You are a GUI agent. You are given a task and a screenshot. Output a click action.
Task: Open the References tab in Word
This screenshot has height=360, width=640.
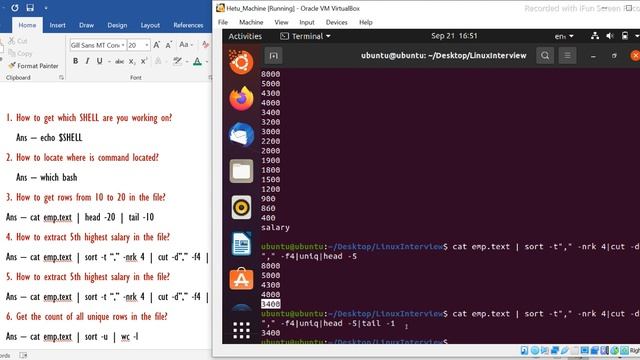188,25
